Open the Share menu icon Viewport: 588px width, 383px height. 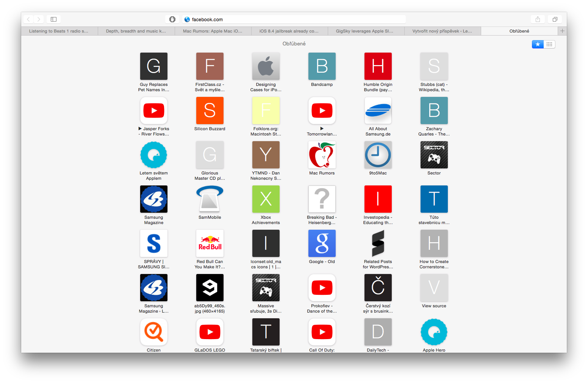538,19
